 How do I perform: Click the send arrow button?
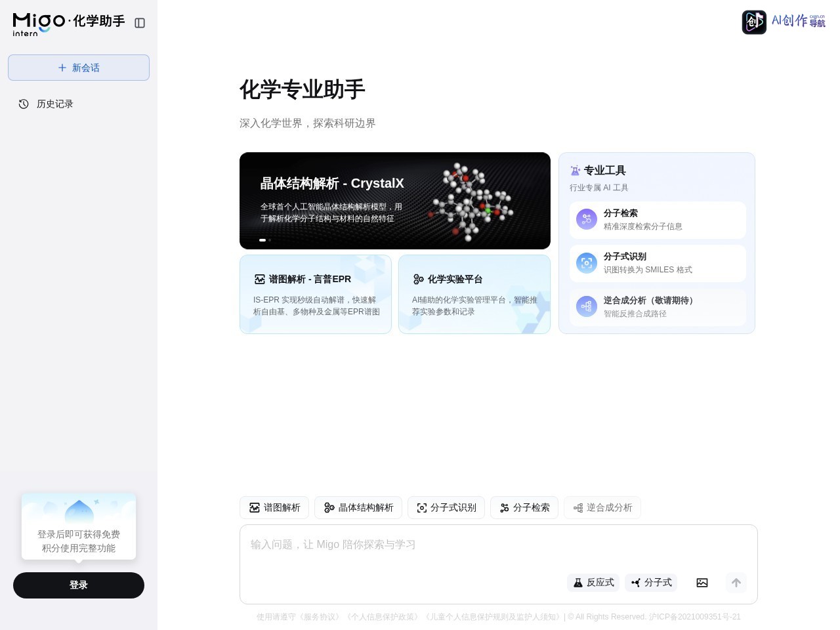point(736,583)
